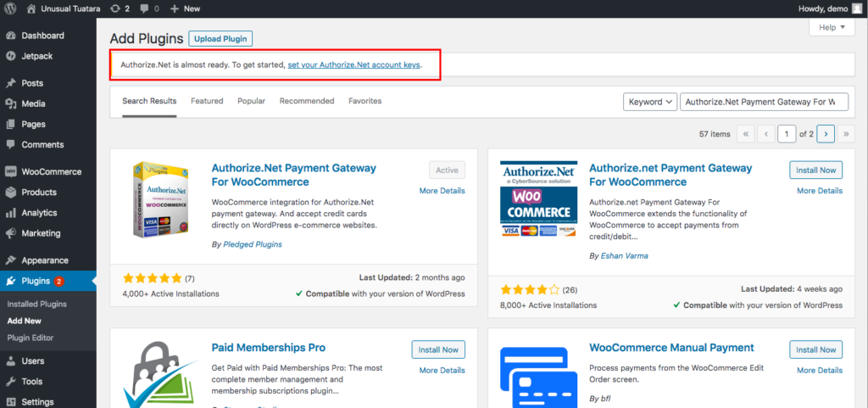The image size is (868, 408).
Task: Expand the Help panel dropdown
Action: click(x=832, y=27)
